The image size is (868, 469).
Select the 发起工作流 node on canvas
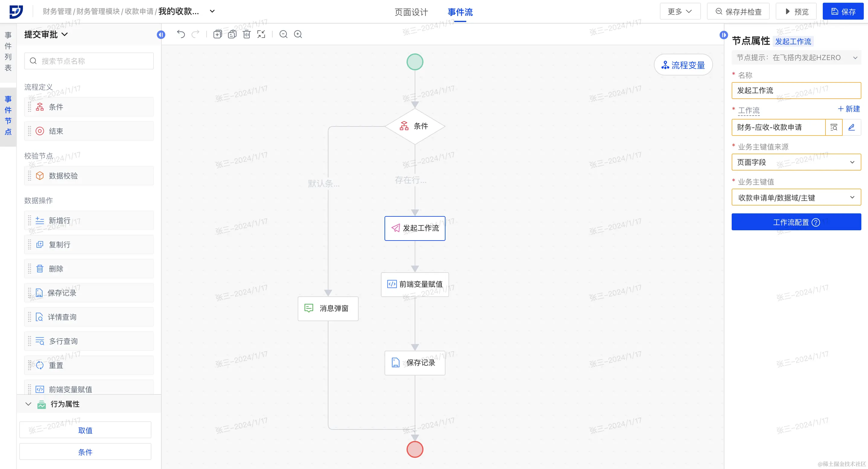[414, 228]
